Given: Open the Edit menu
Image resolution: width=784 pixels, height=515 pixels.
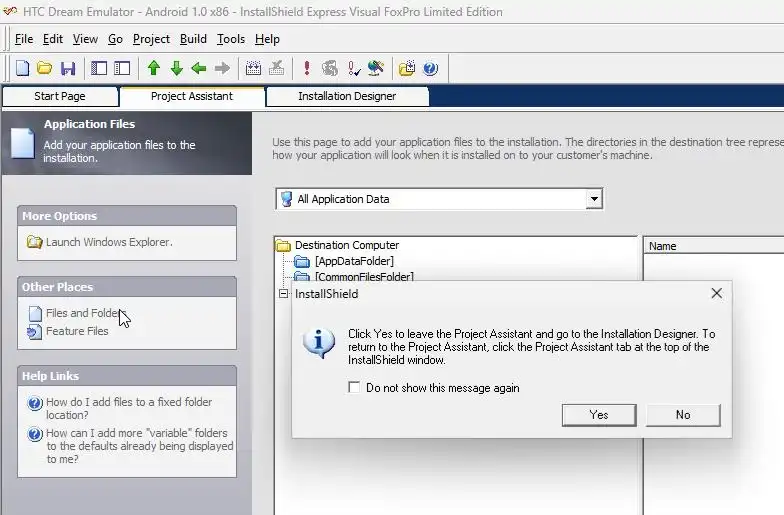Looking at the screenshot, I should (52, 39).
